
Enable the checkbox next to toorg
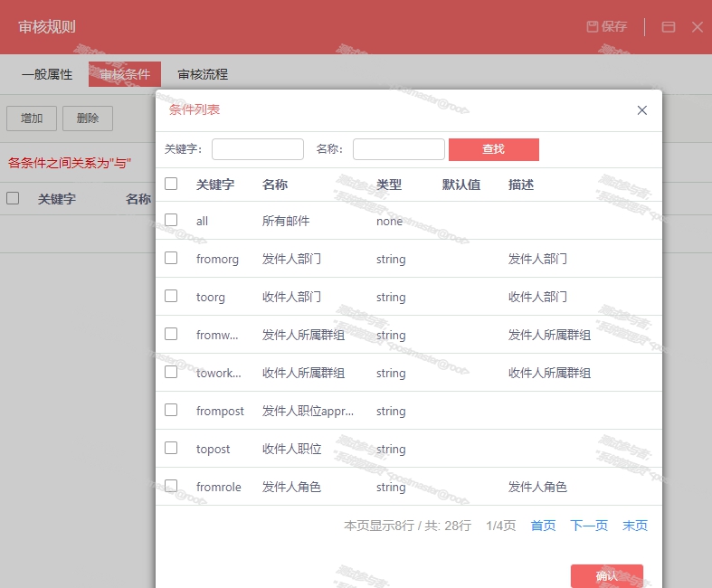coord(171,296)
